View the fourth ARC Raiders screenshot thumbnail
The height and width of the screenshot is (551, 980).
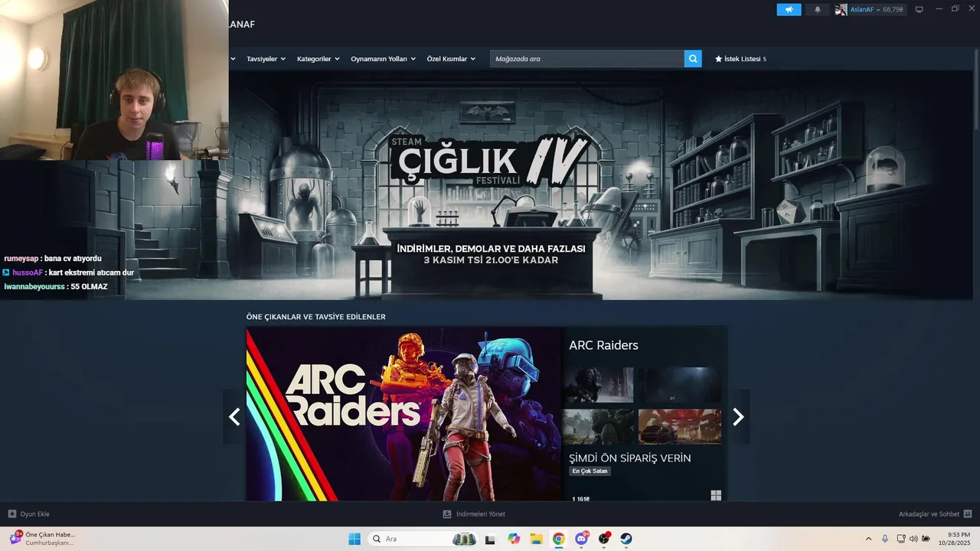click(x=680, y=426)
